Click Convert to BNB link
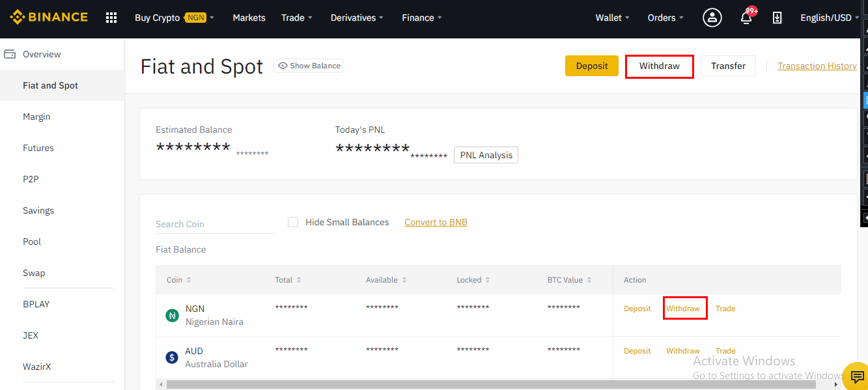868x390 pixels. click(x=436, y=222)
